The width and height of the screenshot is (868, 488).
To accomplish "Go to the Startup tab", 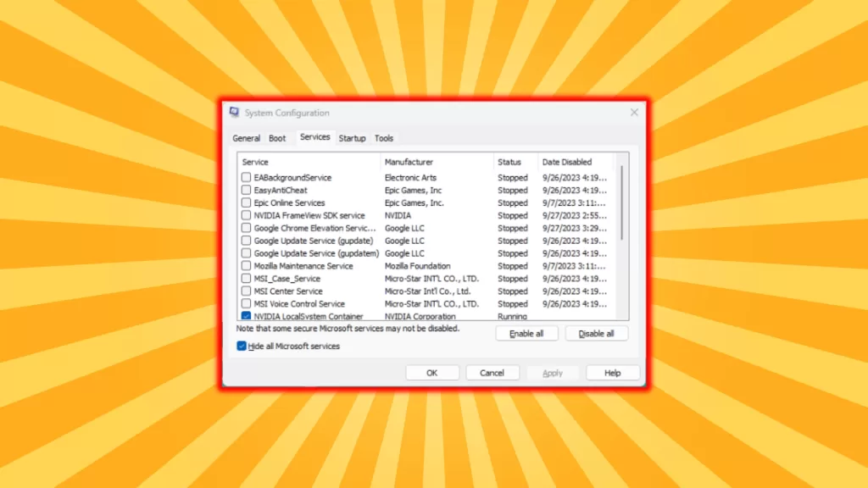I will [x=352, y=138].
